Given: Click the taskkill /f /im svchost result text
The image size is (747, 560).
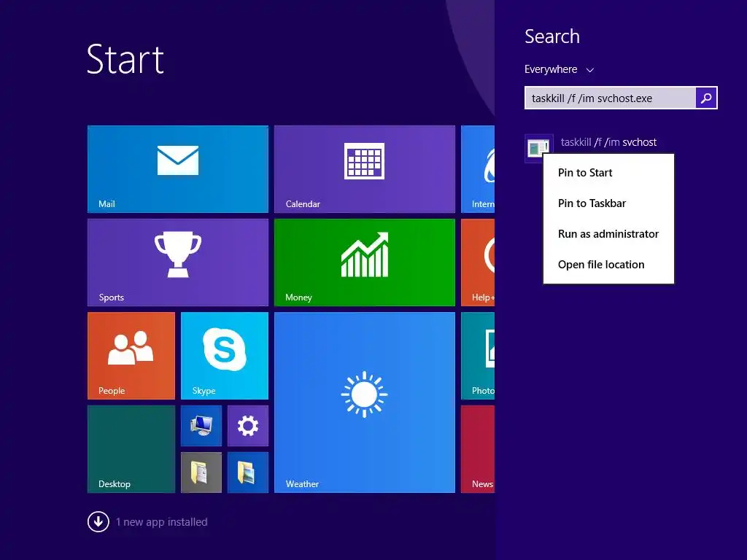Looking at the screenshot, I should [x=608, y=142].
